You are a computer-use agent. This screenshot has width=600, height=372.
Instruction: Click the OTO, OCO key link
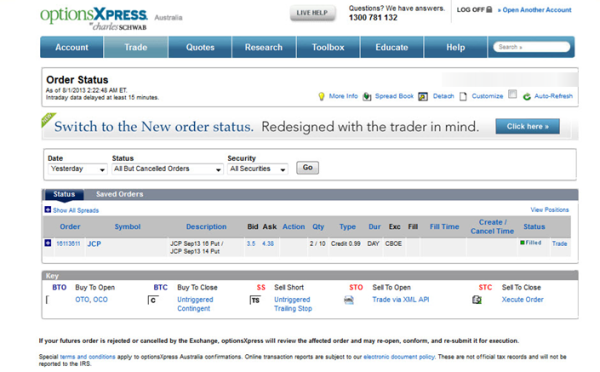(91, 300)
